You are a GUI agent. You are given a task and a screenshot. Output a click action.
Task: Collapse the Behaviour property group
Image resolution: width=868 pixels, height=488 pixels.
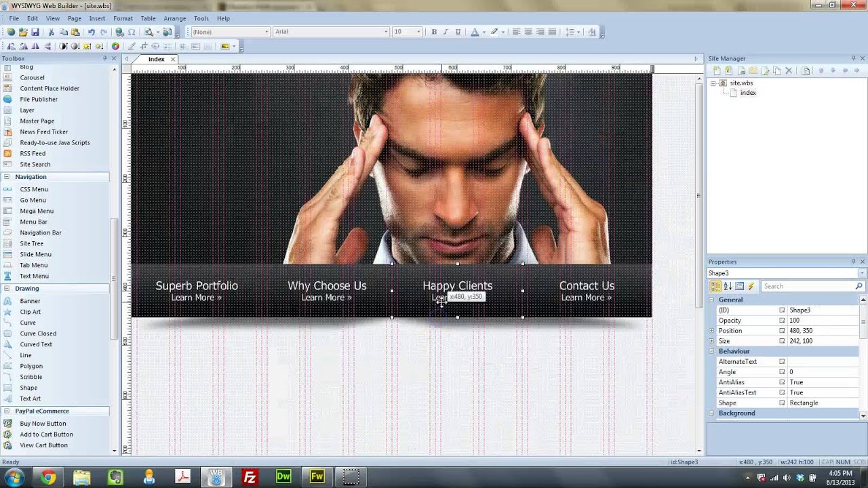tap(712, 351)
